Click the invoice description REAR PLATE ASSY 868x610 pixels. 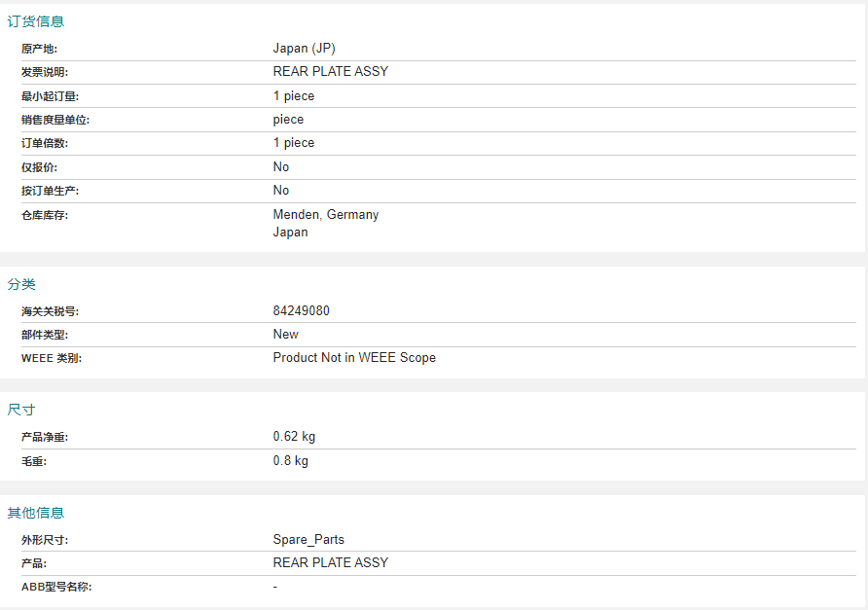[x=331, y=71]
